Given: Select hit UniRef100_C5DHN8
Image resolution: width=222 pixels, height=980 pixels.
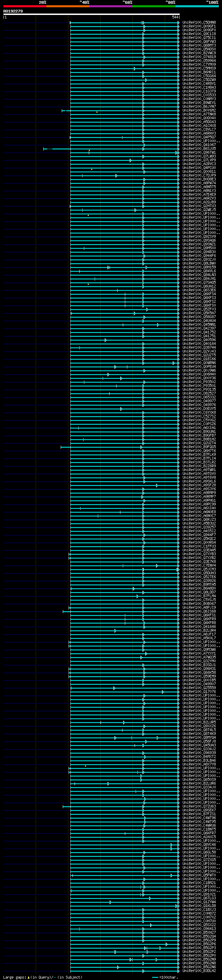Looking at the screenshot, I should coord(199,23).
